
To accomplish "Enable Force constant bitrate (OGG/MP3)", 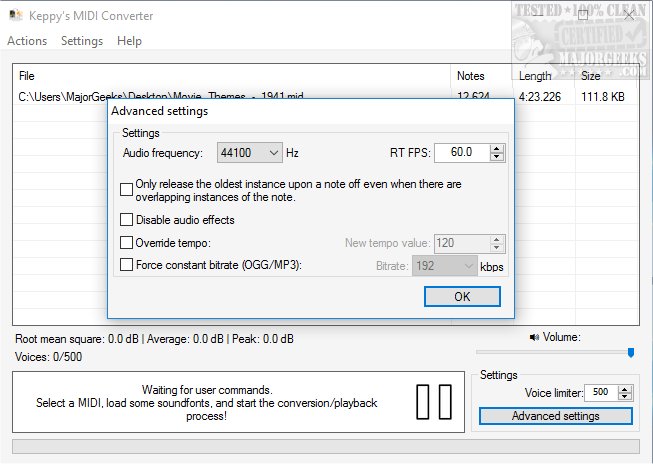I will pyautogui.click(x=126, y=264).
